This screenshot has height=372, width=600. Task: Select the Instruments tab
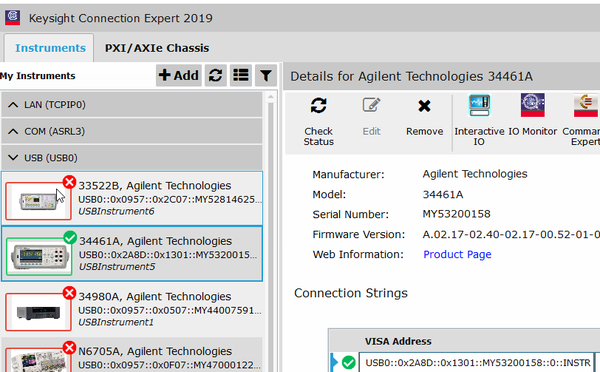pyautogui.click(x=50, y=48)
